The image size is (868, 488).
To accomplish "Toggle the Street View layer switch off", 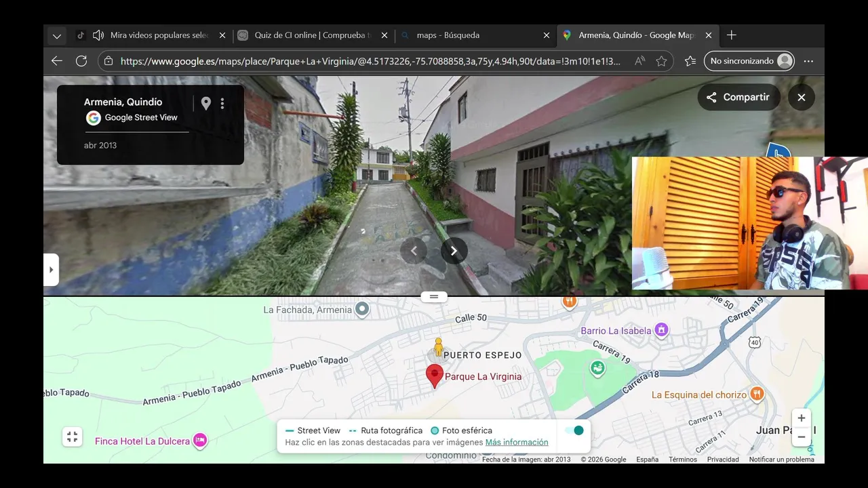I will (x=574, y=430).
